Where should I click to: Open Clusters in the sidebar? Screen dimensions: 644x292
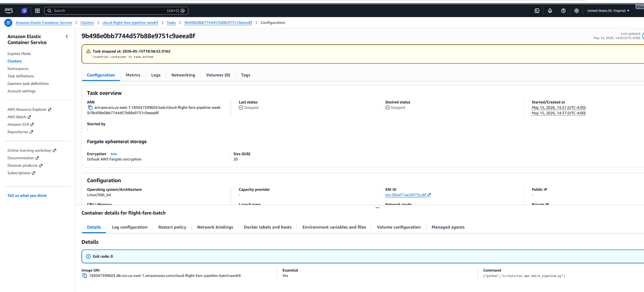pos(14,61)
